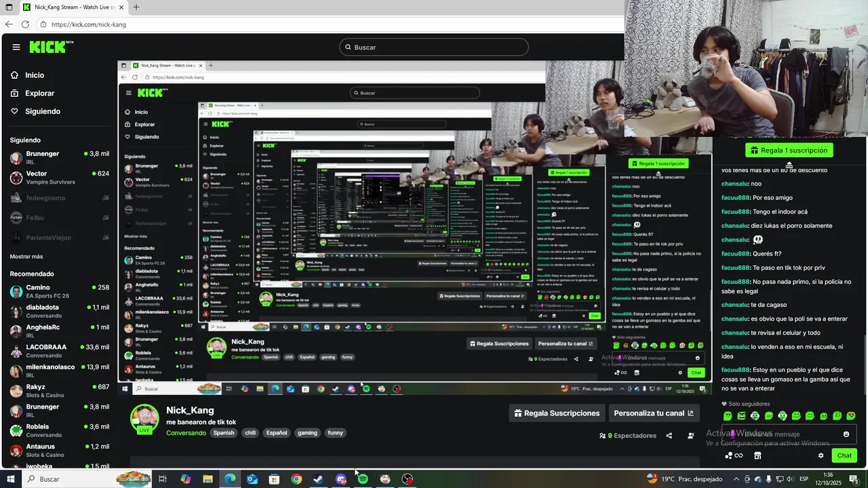Open the Windows notification center icon
The image size is (868, 488).
(x=854, y=479)
